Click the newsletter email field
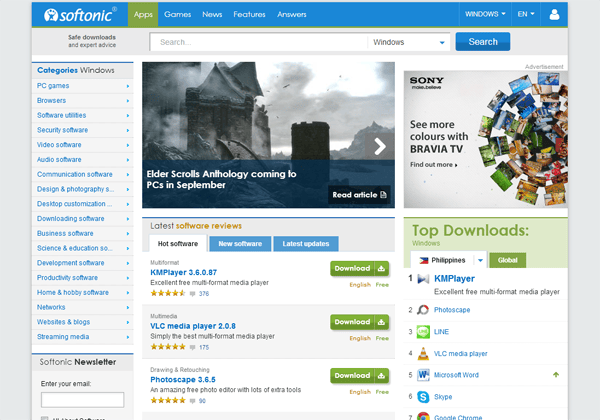This screenshot has width=600, height=420. click(x=82, y=400)
